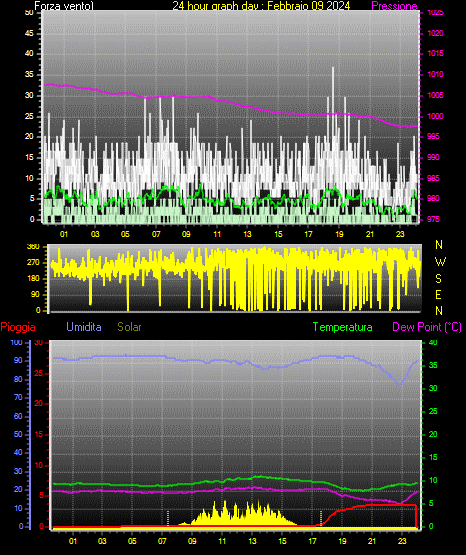Click the tallest wind gust spike near 19
466x555 pixels.
point(333,106)
